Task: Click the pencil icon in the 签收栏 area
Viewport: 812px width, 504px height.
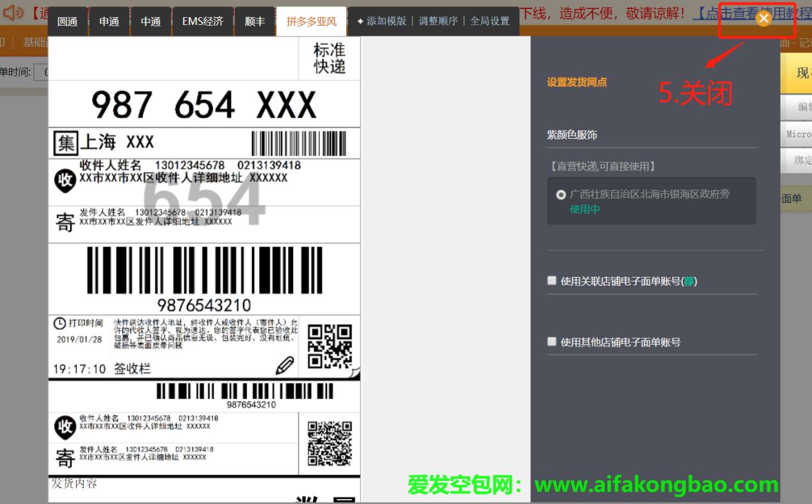Action: (285, 366)
